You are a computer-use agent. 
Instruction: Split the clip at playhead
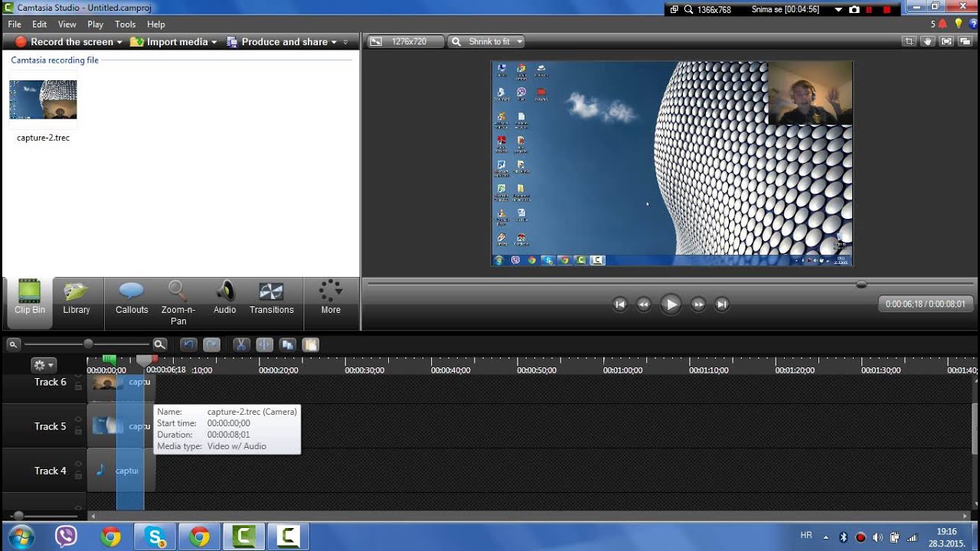point(264,344)
